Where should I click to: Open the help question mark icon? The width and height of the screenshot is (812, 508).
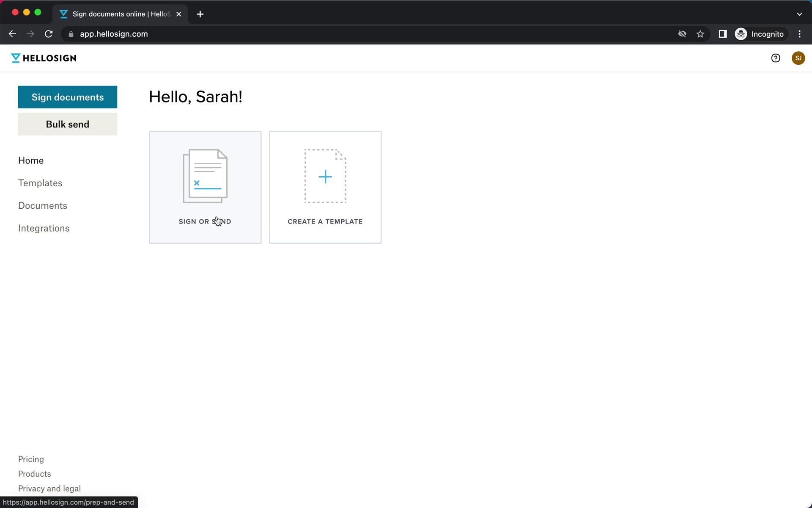(775, 58)
